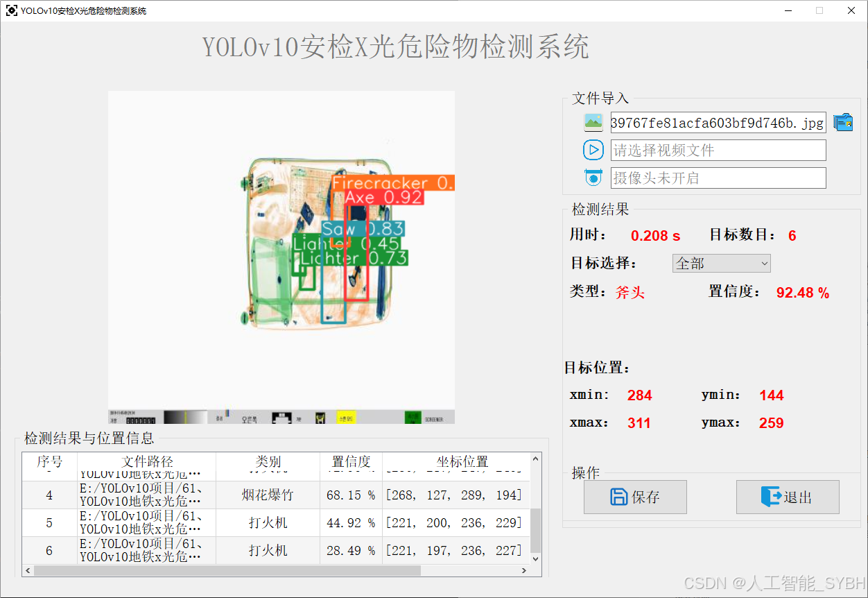The height and width of the screenshot is (598, 868).
Task: Click the ymax value 259
Action: (x=771, y=423)
